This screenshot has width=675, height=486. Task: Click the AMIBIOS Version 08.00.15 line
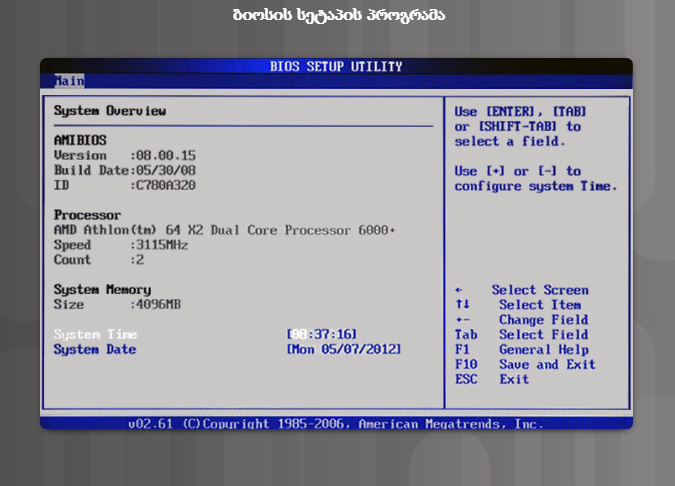click(125, 156)
